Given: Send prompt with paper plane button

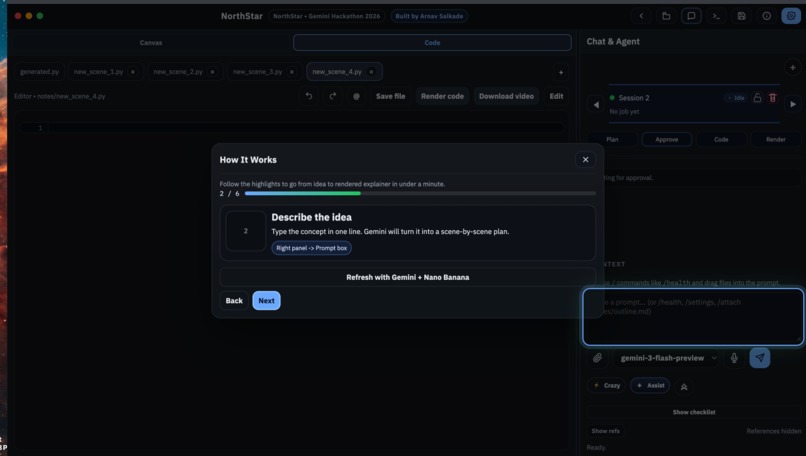Looking at the screenshot, I should (x=760, y=358).
